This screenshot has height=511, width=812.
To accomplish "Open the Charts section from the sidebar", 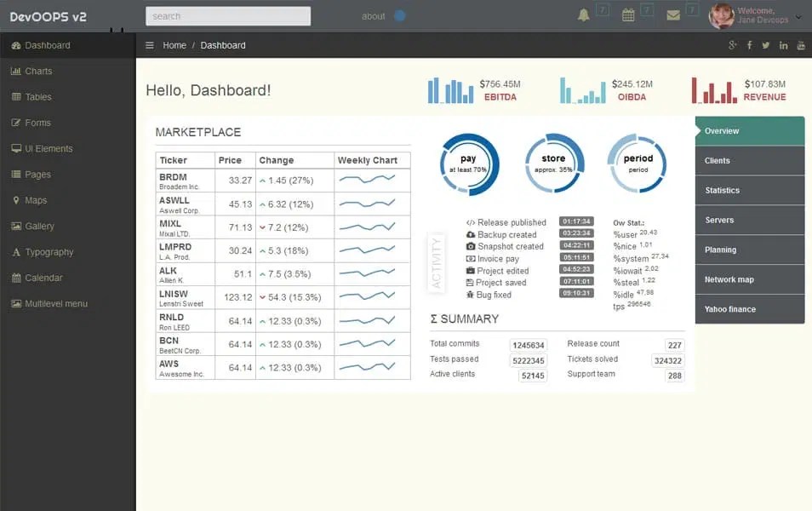I will click(39, 71).
